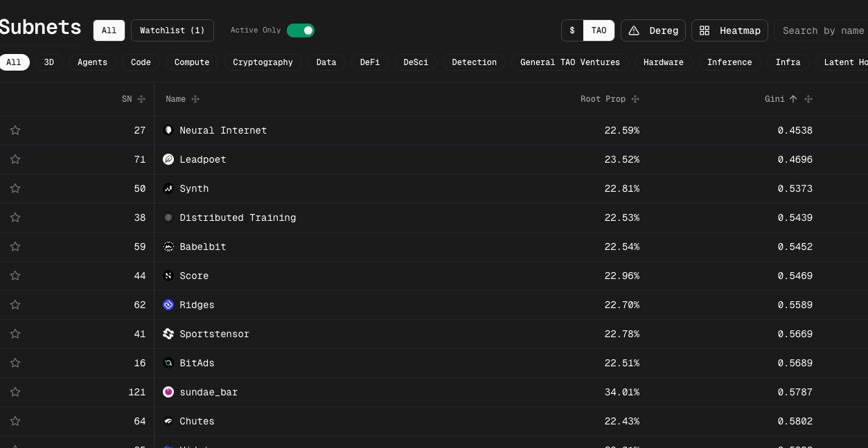Click the move handle beside Root Prop column

point(635,99)
